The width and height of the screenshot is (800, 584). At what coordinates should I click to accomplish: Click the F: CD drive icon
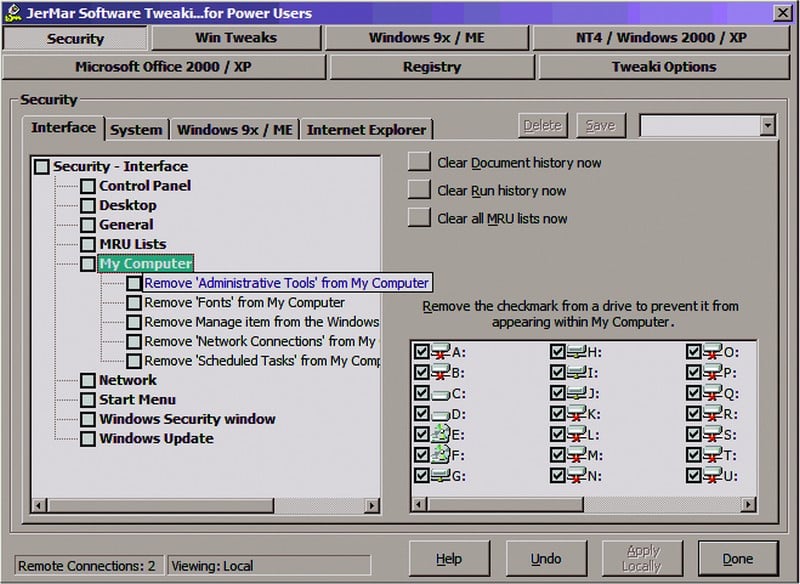point(440,455)
